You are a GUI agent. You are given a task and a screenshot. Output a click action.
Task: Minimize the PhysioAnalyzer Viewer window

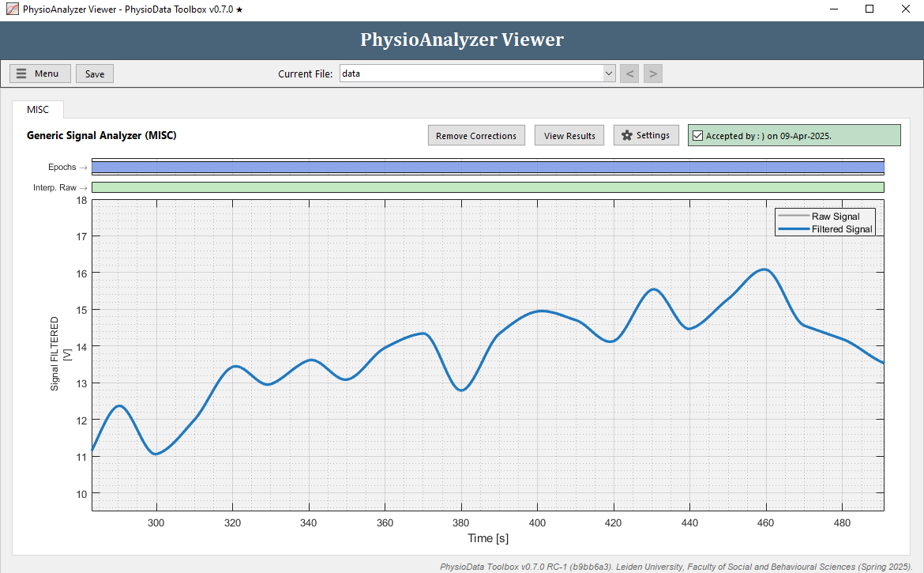(834, 9)
